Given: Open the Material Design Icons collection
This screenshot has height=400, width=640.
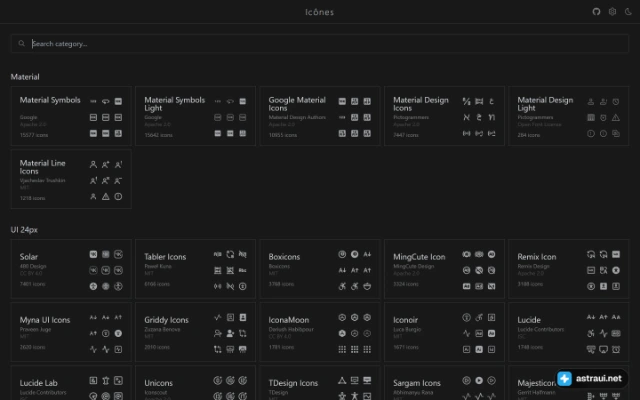Looking at the screenshot, I should (x=444, y=116).
